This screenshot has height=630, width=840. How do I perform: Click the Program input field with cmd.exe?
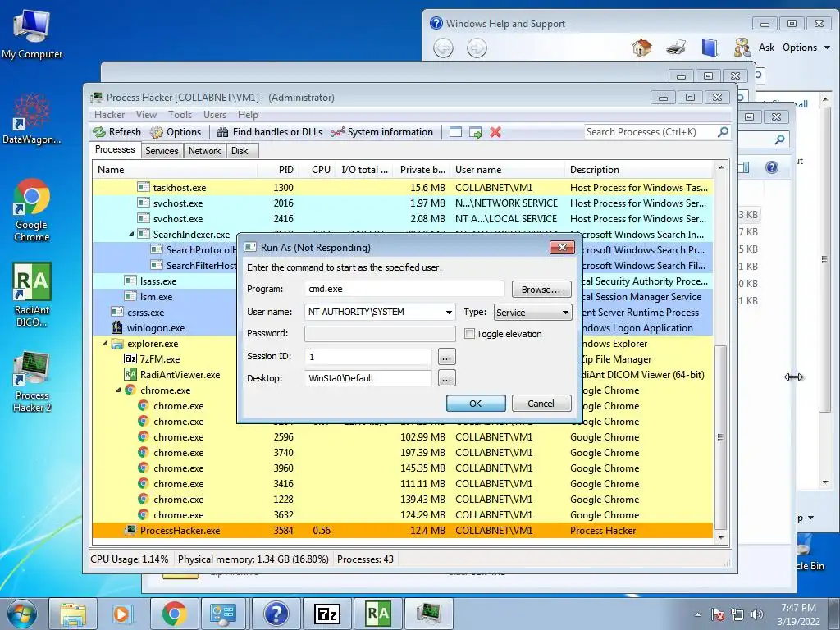tap(404, 289)
